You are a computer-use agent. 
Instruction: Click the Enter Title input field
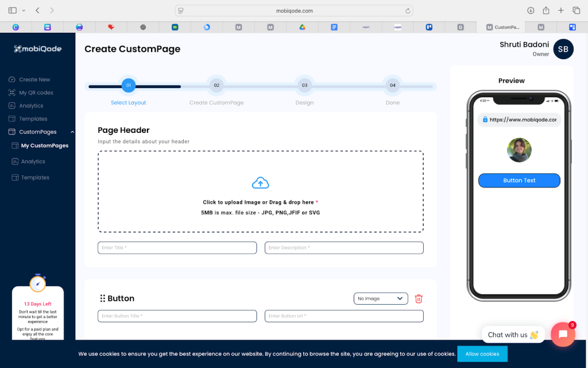[x=177, y=248]
